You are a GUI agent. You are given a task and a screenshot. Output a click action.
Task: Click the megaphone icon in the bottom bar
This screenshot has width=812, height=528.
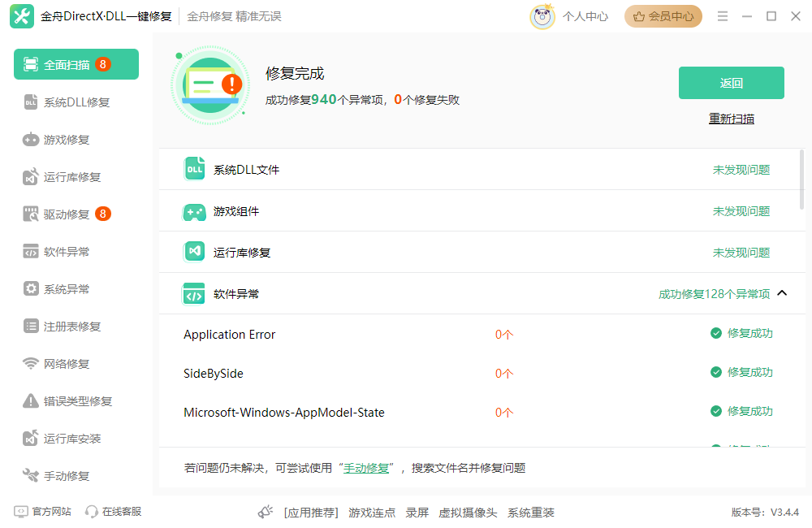coord(266,512)
